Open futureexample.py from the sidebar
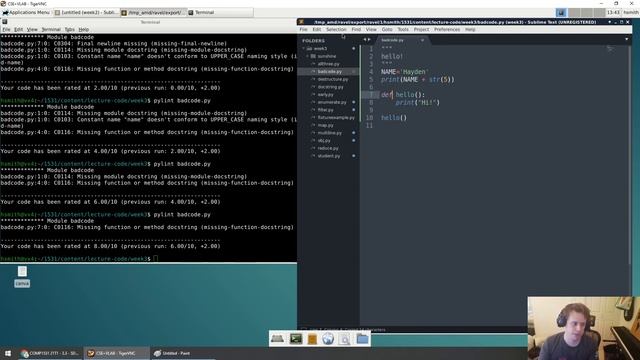640x360 pixels. click(336, 118)
